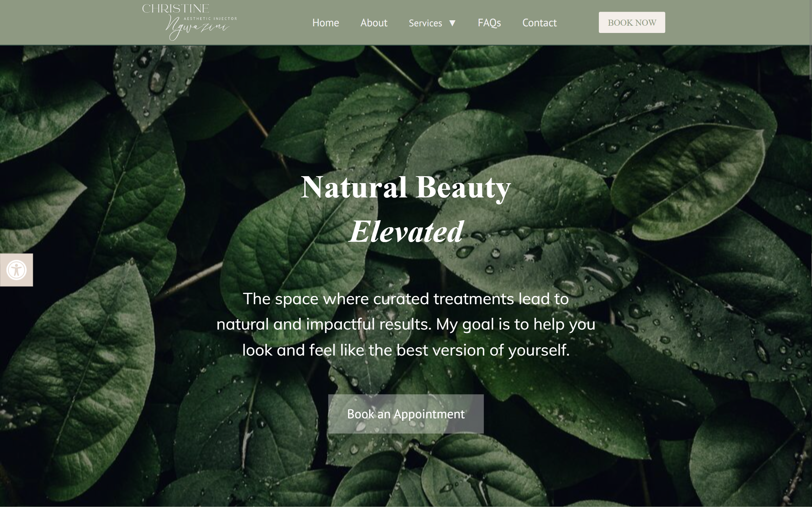The width and height of the screenshot is (812, 507).
Task: Click the CHRISTINE wordmark in the logo
Action: coord(175,8)
